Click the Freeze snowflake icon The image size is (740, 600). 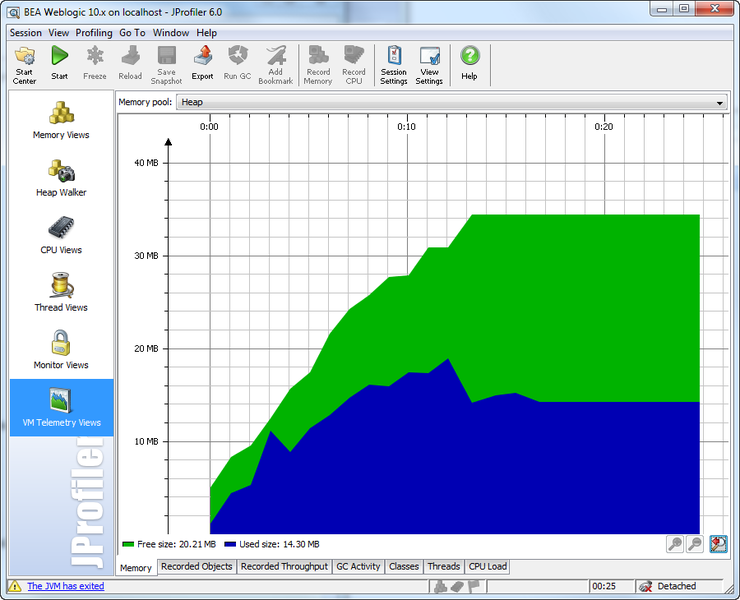point(95,56)
